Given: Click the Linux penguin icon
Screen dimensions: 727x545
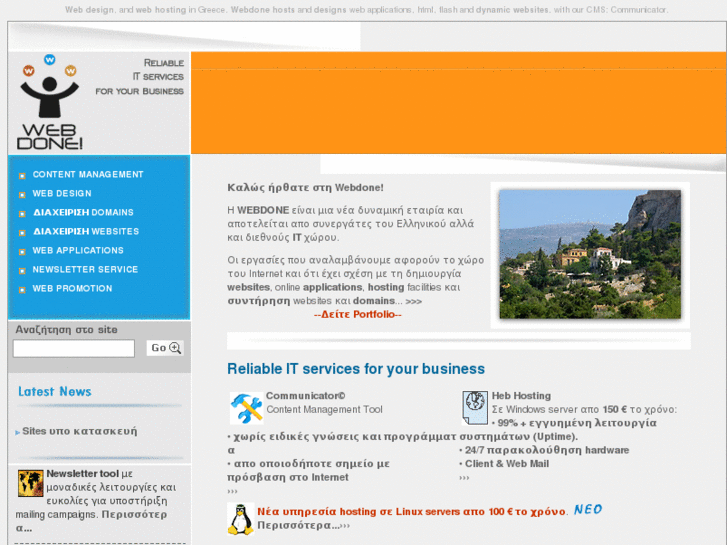Looking at the screenshot, I should click(x=241, y=519).
